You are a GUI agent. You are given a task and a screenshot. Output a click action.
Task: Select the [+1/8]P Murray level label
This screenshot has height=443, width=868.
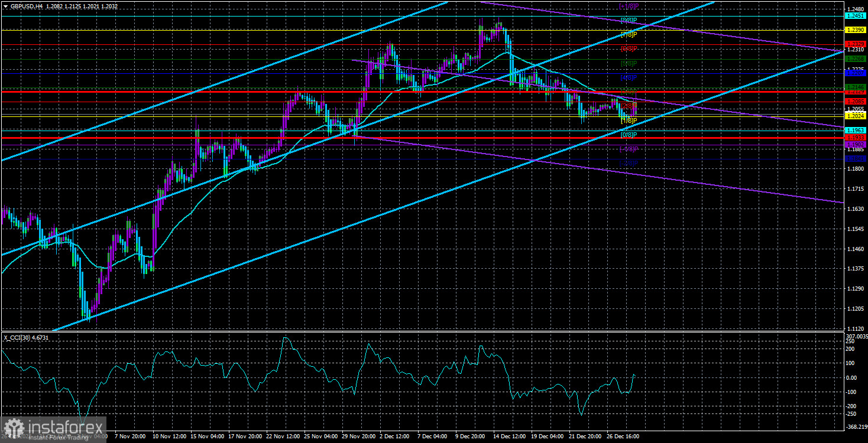tap(629, 6)
